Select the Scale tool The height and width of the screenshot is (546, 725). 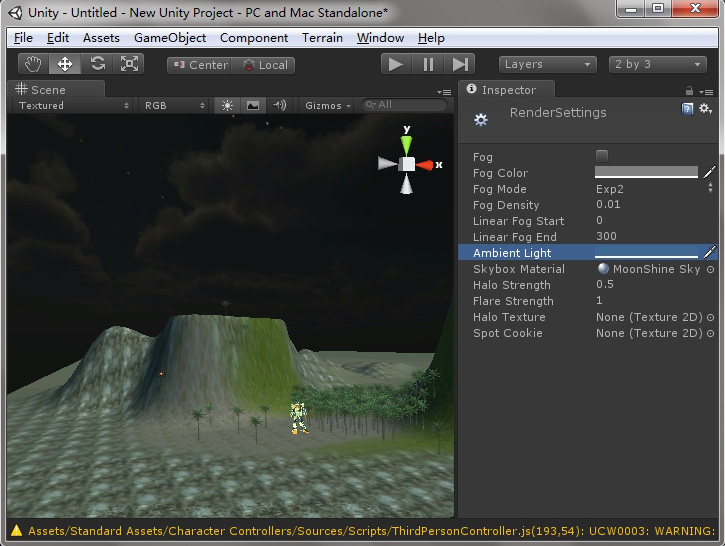point(129,64)
